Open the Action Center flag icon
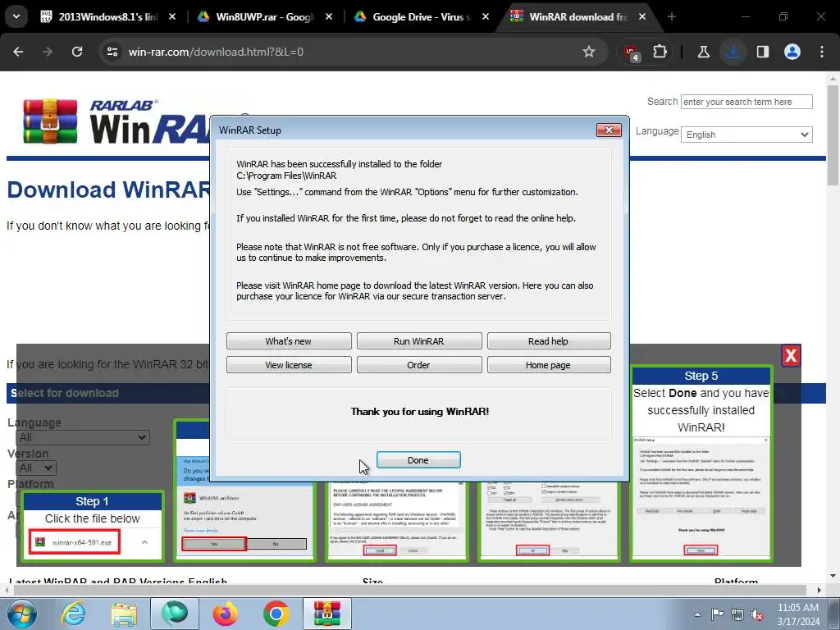Screen dimensions: 840x630 click(717, 614)
